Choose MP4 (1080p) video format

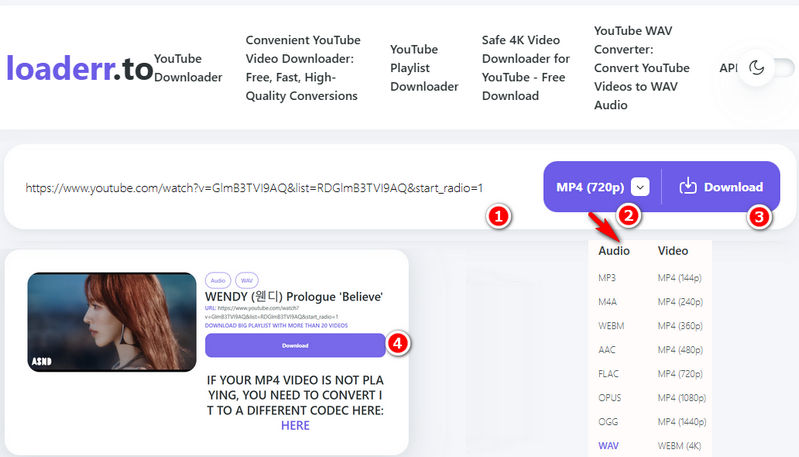(x=682, y=397)
